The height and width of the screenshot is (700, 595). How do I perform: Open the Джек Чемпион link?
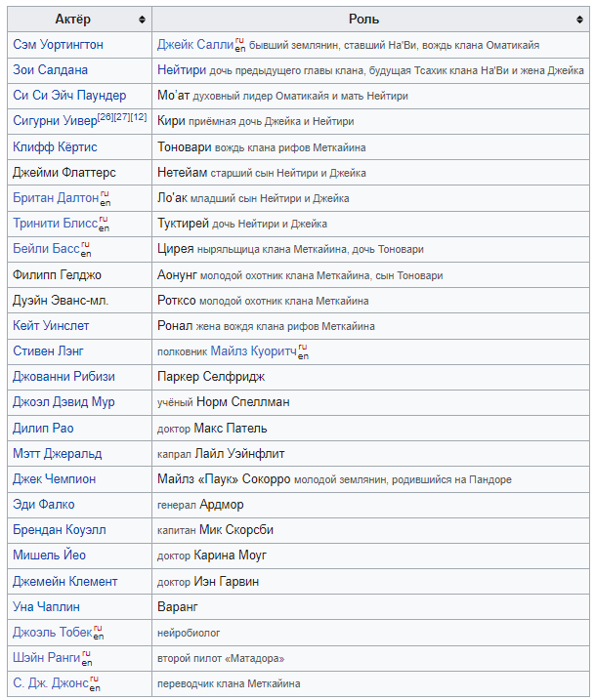(55, 479)
